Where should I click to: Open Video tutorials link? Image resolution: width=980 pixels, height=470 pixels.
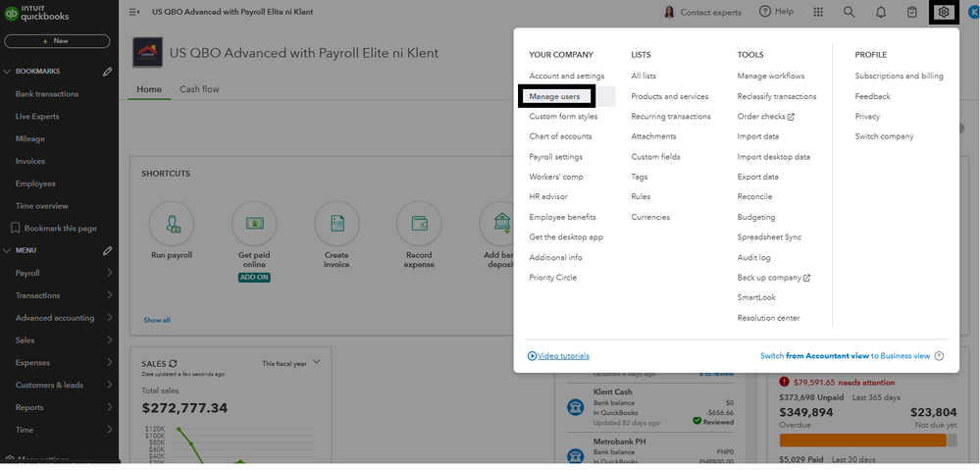click(559, 355)
